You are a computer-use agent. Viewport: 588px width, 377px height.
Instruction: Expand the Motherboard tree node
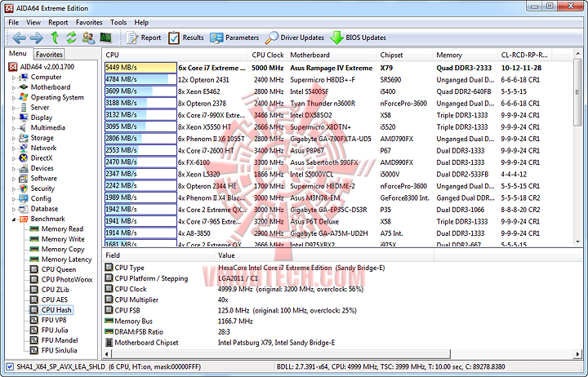[14, 87]
